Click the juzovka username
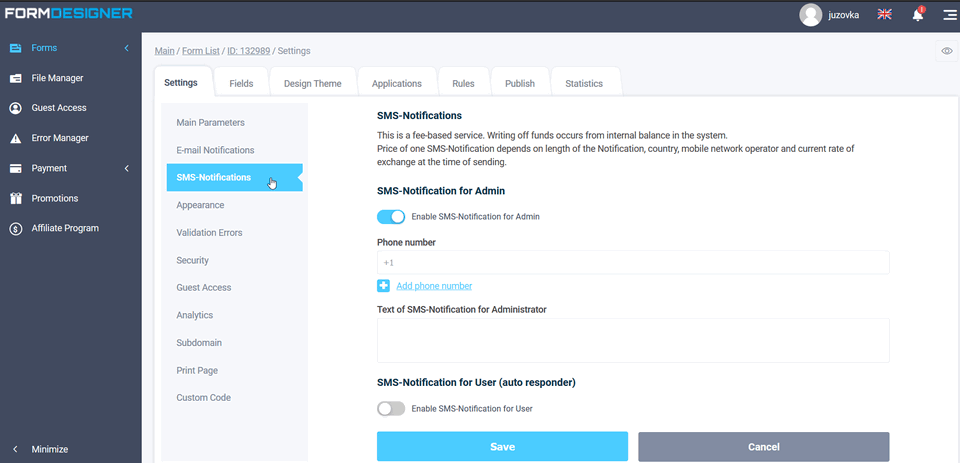The image size is (960, 463). point(844,15)
